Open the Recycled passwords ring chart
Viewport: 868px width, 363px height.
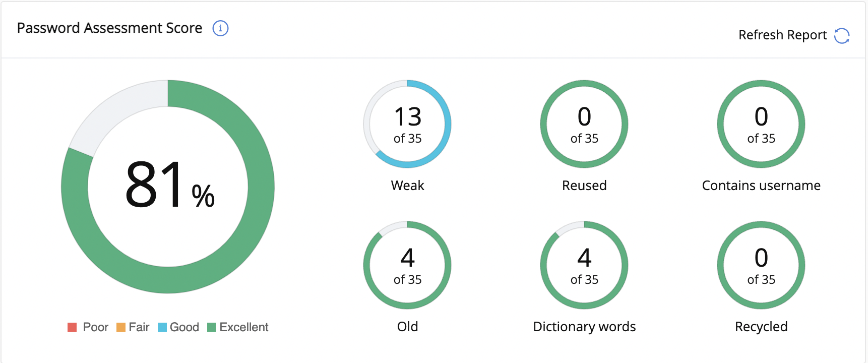761,265
